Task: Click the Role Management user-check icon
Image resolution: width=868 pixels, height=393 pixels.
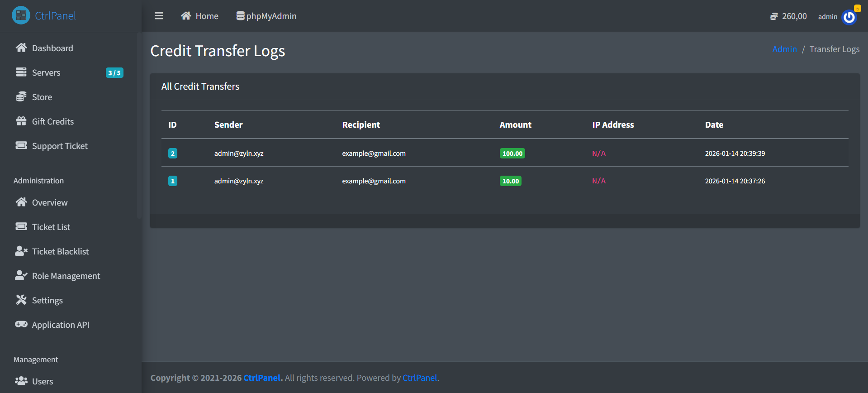Action: [x=21, y=276]
